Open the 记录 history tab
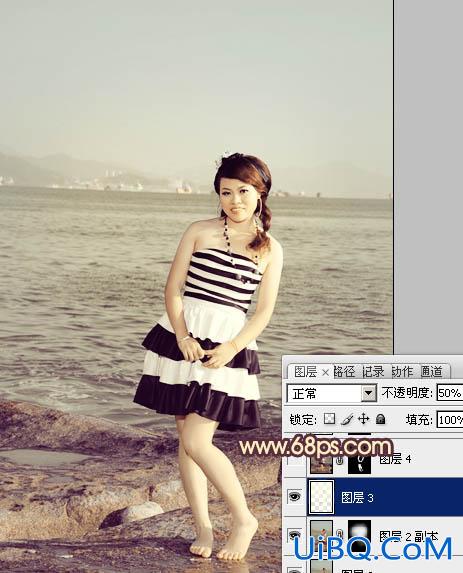This screenshot has width=463, height=573. pyautogui.click(x=373, y=372)
